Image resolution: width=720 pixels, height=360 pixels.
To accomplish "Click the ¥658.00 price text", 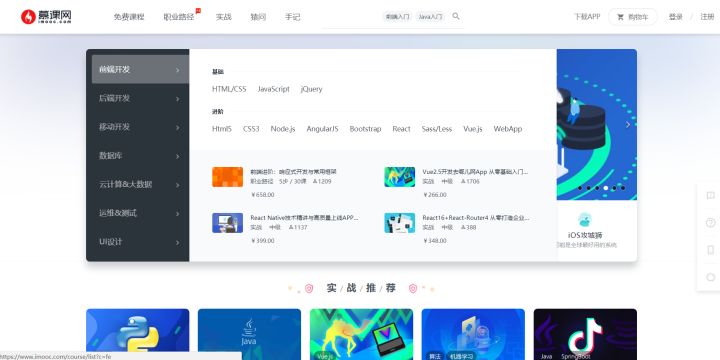I will (263, 195).
